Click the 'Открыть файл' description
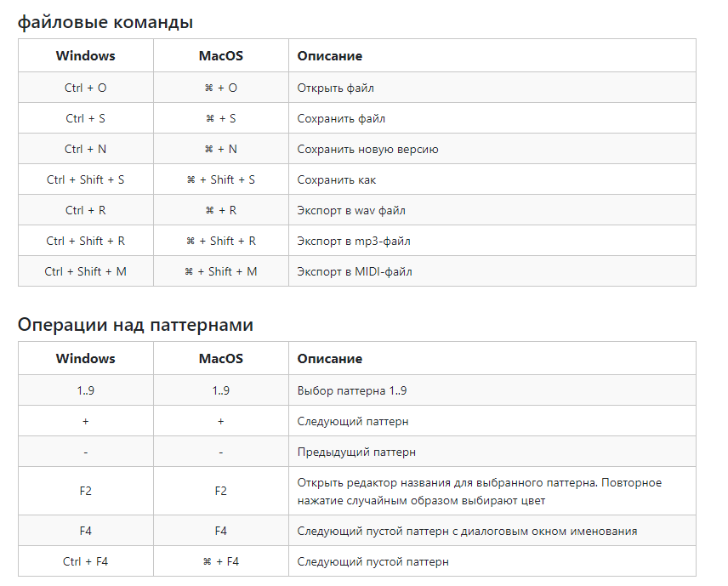The image size is (728, 586). [x=335, y=88]
